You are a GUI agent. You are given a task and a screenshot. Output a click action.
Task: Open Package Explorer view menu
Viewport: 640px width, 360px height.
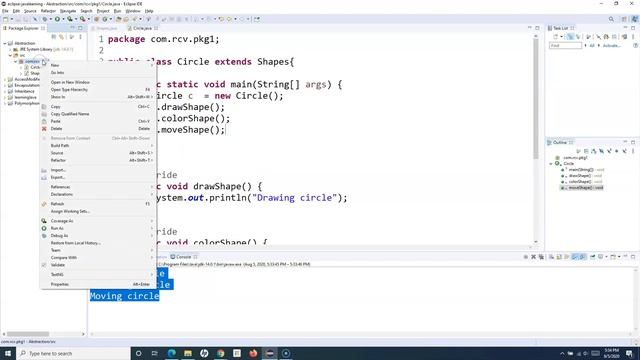(80, 37)
